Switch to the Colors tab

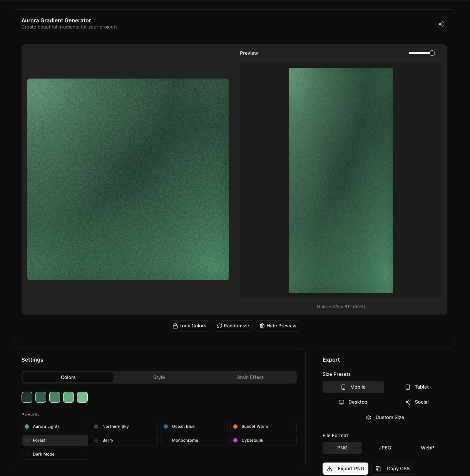[68, 377]
